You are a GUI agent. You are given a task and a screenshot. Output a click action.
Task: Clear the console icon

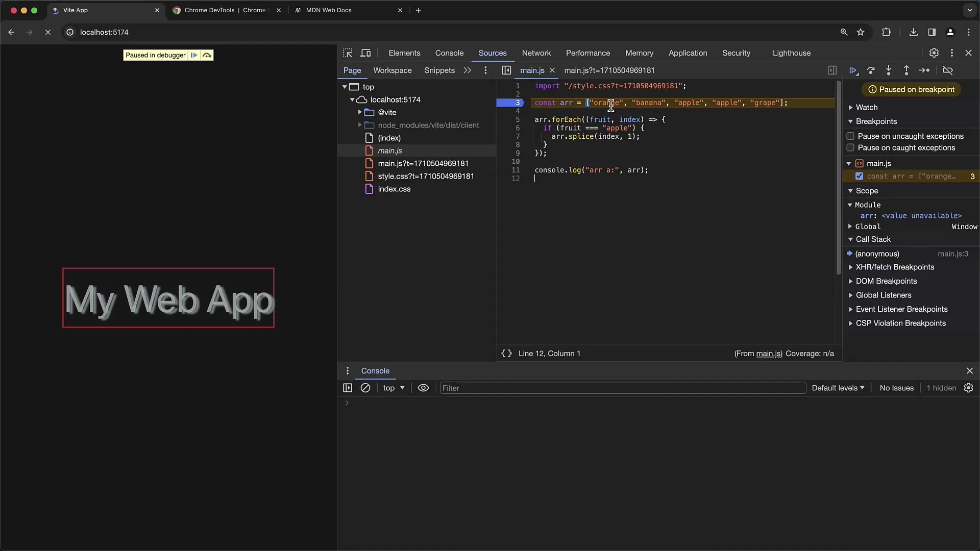[365, 388]
